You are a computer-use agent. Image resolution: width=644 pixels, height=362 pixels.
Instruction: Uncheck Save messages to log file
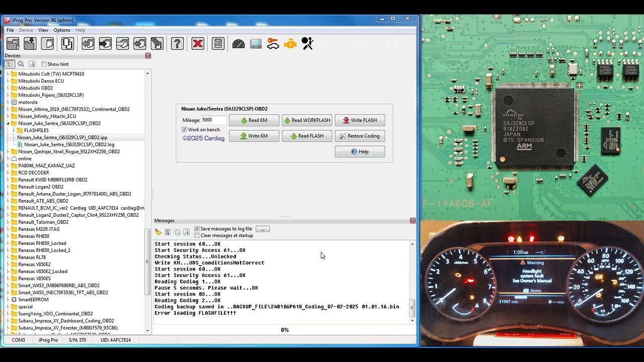[197, 229]
